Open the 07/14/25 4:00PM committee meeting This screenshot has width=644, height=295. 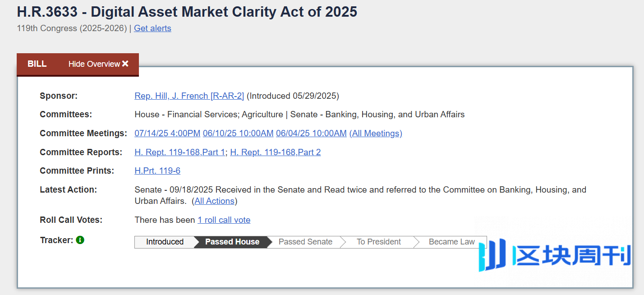167,134
